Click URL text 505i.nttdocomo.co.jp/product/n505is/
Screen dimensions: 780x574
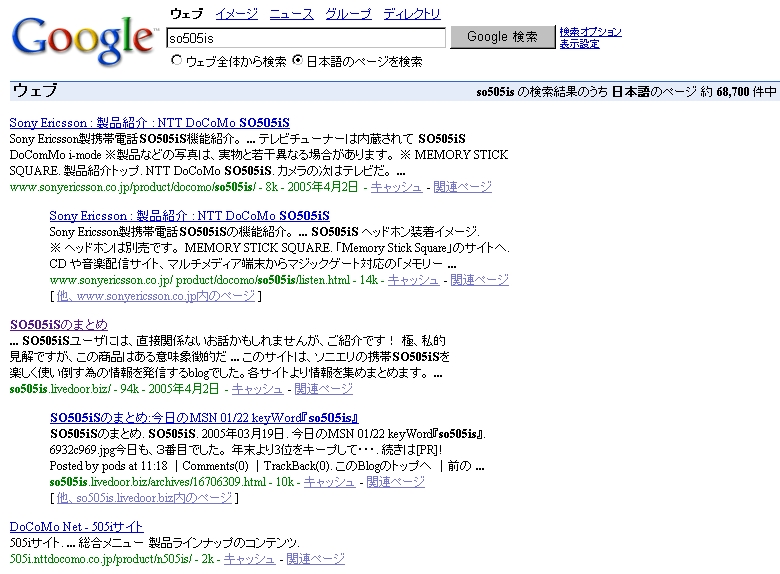tap(100, 559)
